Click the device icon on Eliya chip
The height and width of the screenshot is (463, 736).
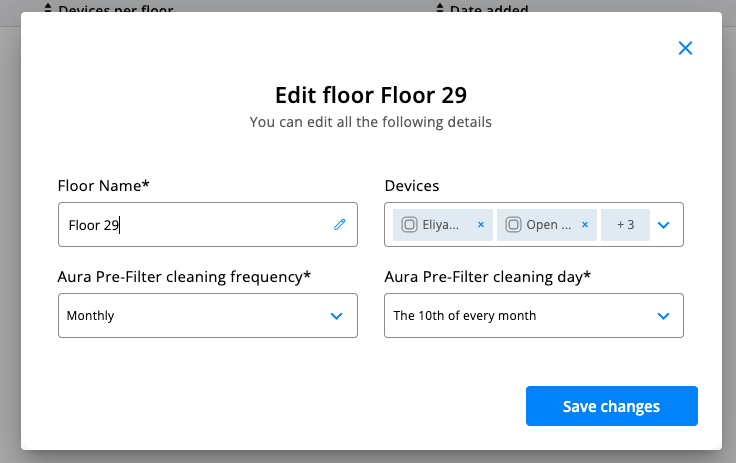409,225
